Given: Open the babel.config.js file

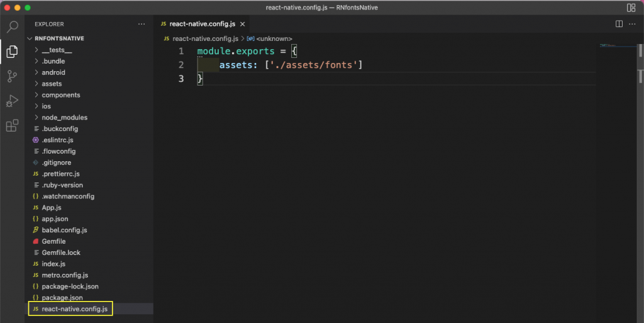Looking at the screenshot, I should point(89,230).
